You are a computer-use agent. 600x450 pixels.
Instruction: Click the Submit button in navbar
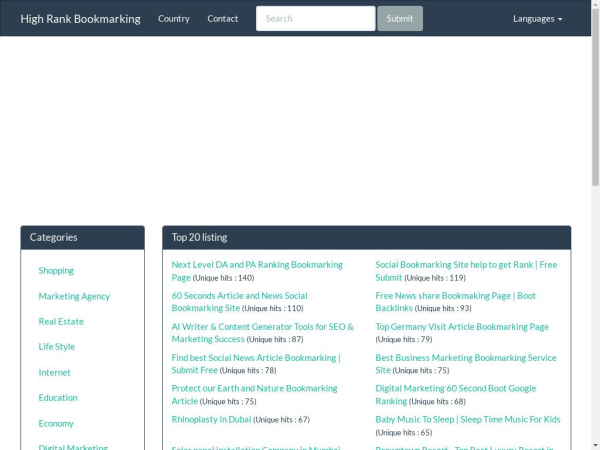(x=399, y=18)
